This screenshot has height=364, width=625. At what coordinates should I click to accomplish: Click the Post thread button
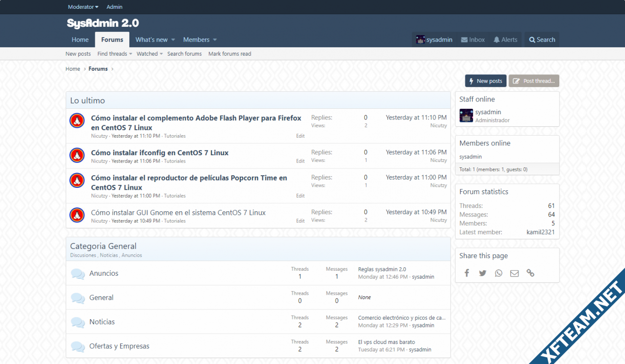click(x=534, y=81)
